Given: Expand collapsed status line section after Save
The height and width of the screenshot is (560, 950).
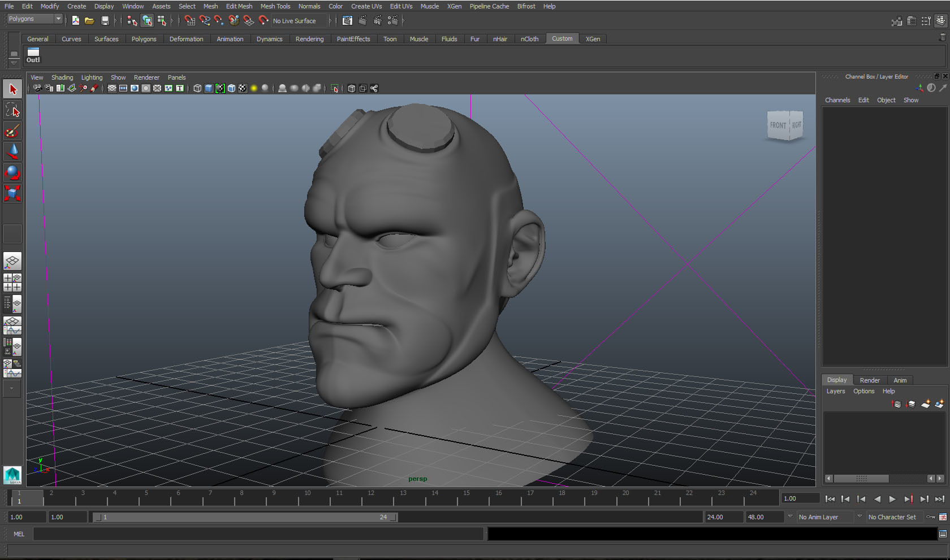Looking at the screenshot, I should click(117, 21).
